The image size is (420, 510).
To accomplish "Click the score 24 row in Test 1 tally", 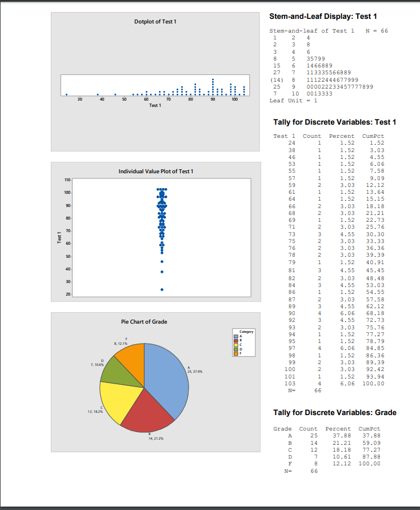I will [x=336, y=143].
